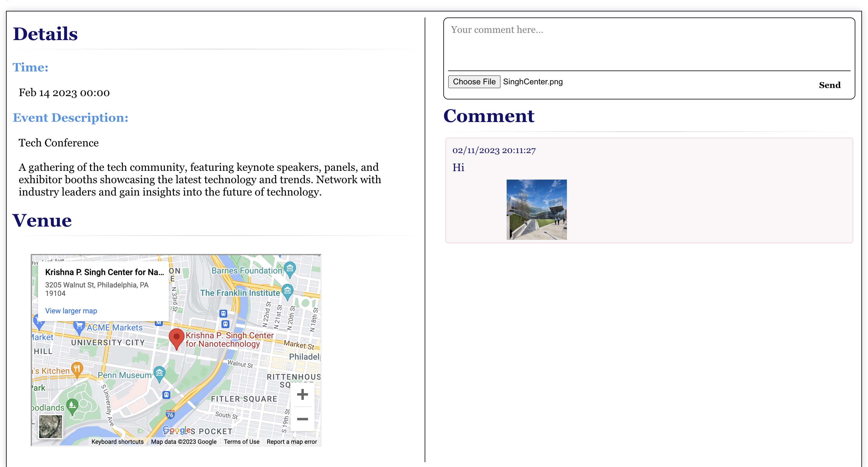Viewport: 868px width, 467px height.
Task: Click the Google logo on map
Action: coord(177,430)
